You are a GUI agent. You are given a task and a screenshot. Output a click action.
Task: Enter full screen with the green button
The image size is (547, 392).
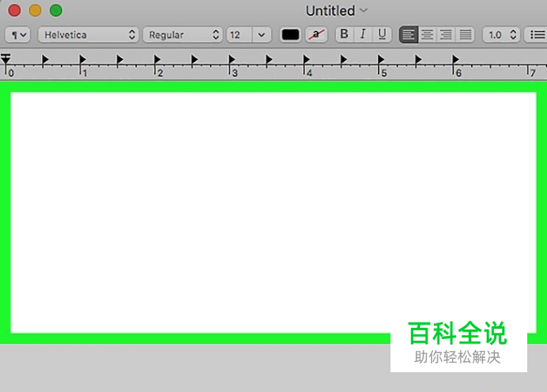(56, 10)
